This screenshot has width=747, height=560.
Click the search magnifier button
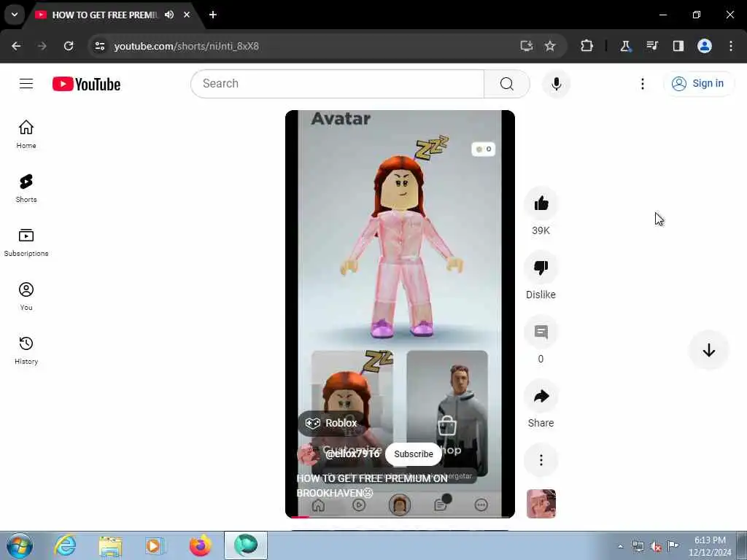coord(506,84)
